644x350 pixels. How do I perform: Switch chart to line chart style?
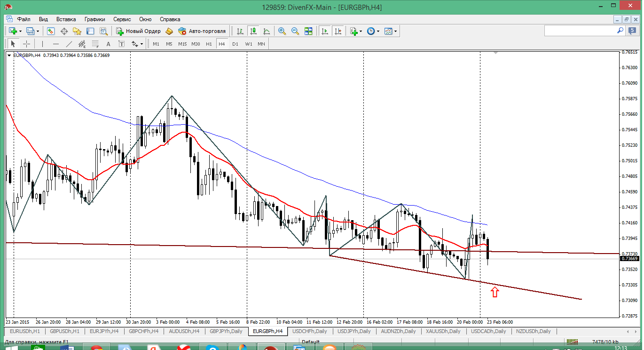pyautogui.click(x=267, y=31)
